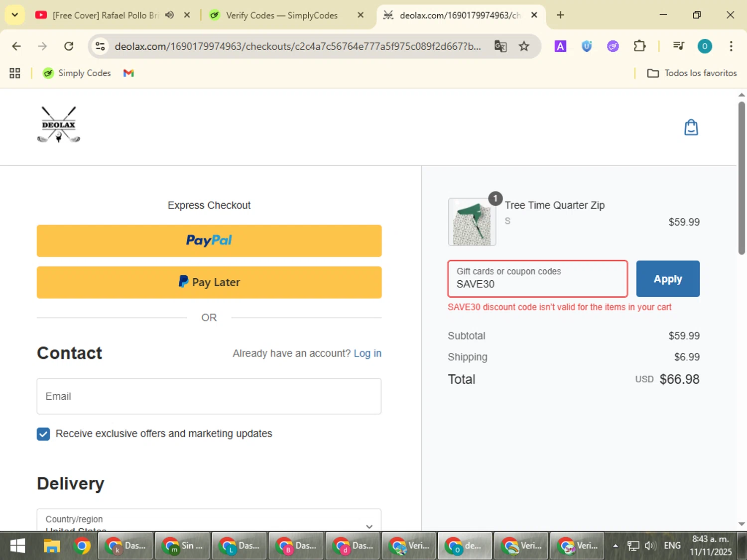Focus the Email input field
747x560 pixels.
click(209, 396)
